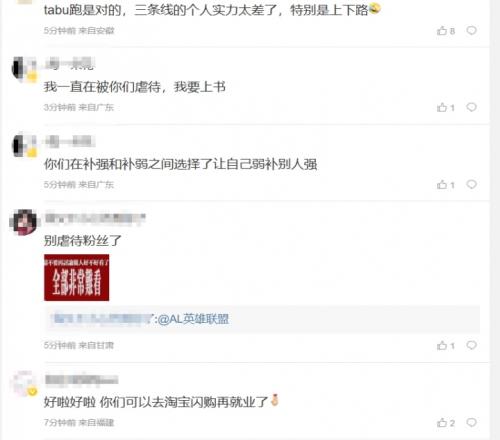Image resolution: width=500 pixels, height=440 pixels.
Task: Open the @AL英雄联盟 mention link
Action: (x=193, y=319)
